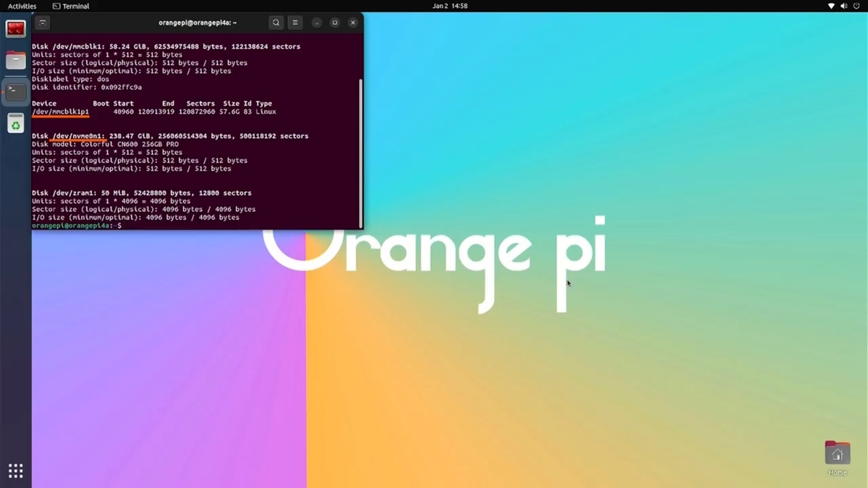Screen dimensions: 868x488
Task: Click Units: sectors of 1 * 4096 line
Action: (x=111, y=201)
